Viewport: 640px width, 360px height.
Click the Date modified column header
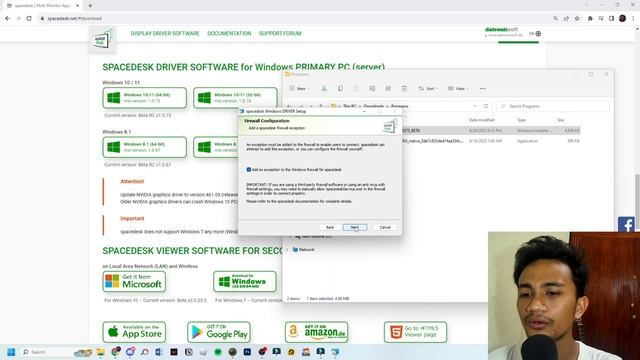[x=482, y=120]
